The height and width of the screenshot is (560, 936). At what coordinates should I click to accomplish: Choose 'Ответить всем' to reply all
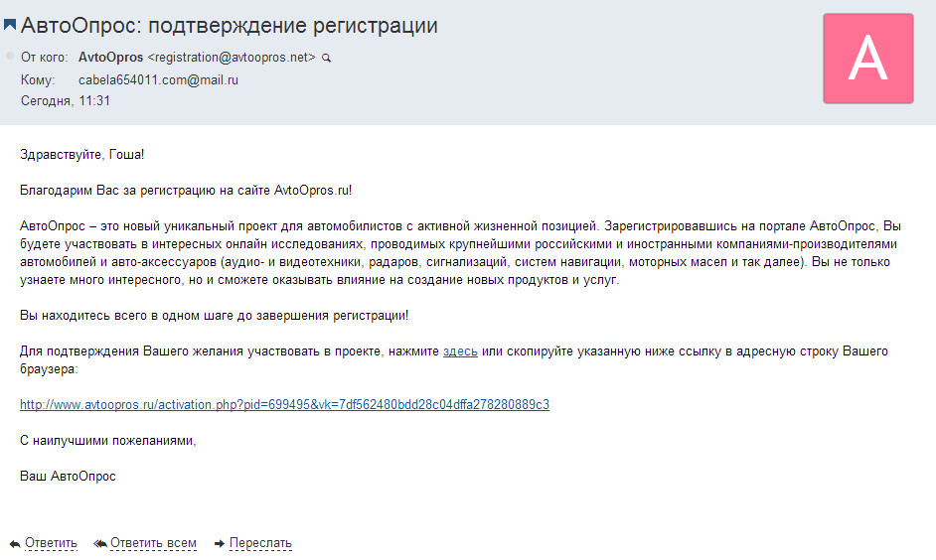153,543
